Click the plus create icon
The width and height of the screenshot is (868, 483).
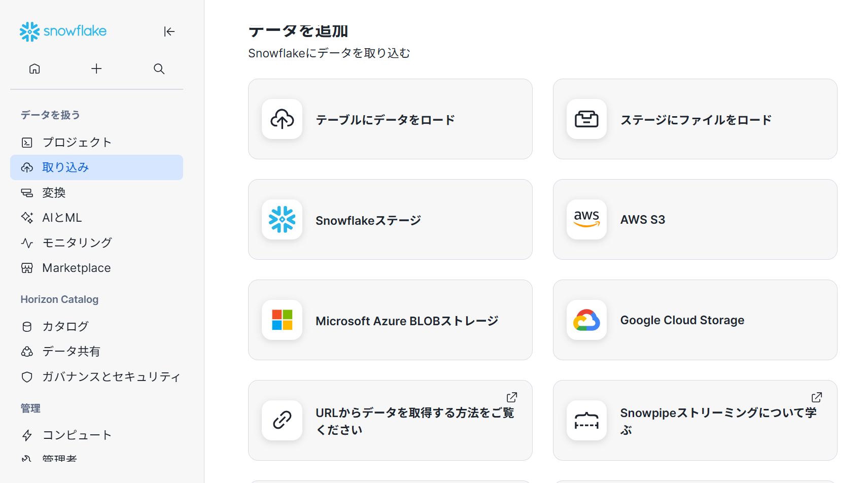pyautogui.click(x=96, y=68)
